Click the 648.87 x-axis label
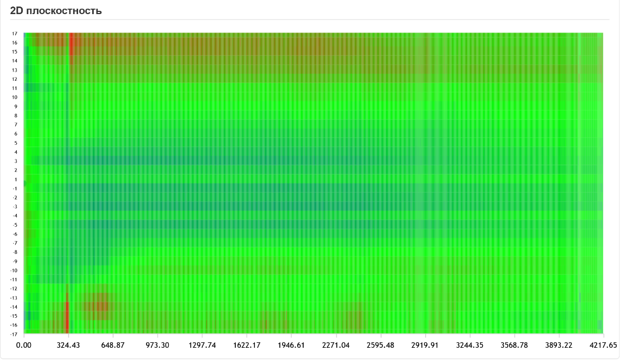 pos(113,344)
